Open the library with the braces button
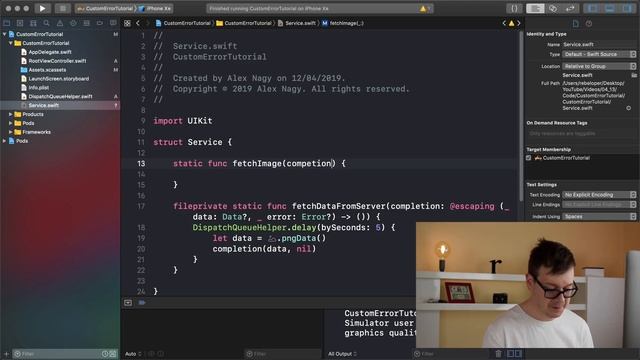Viewport: 640px width, 360px height. click(514, 8)
